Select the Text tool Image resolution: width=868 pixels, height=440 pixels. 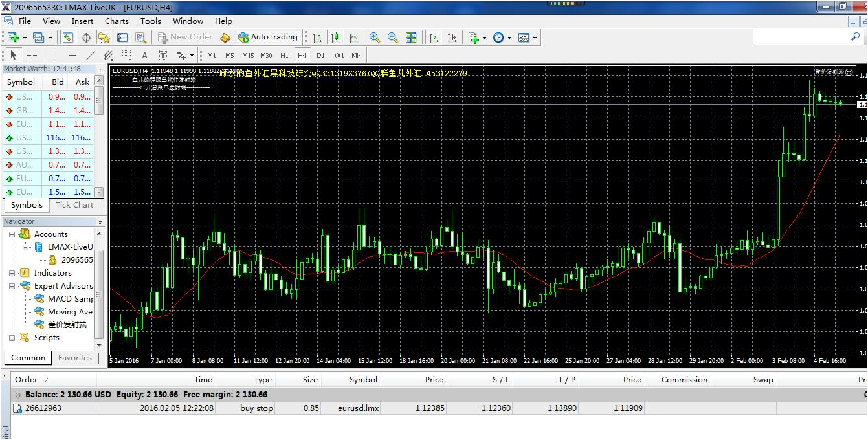coord(144,55)
